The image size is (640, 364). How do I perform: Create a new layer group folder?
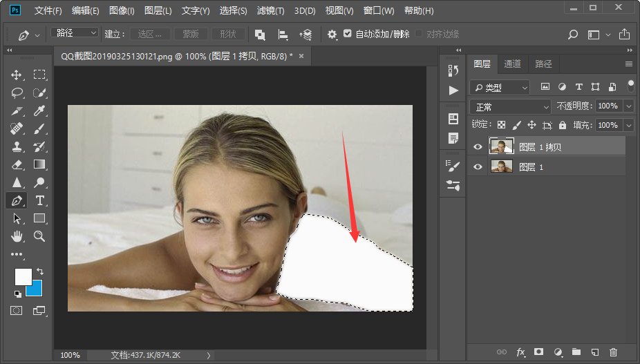coord(576,352)
